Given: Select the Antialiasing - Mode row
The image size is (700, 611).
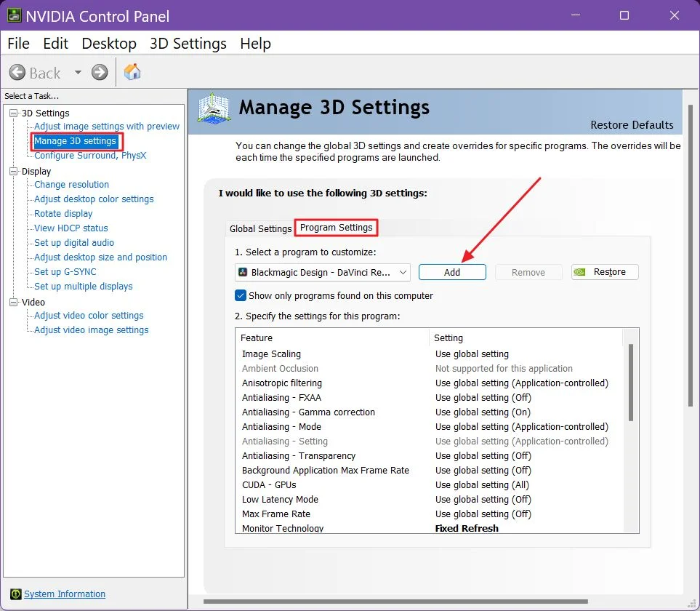Looking at the screenshot, I should point(429,426).
